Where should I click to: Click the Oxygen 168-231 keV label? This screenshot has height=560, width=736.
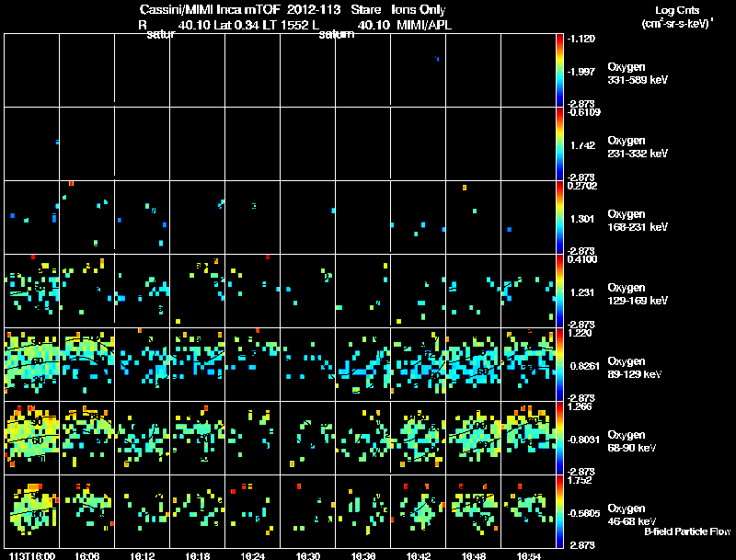tap(638, 221)
